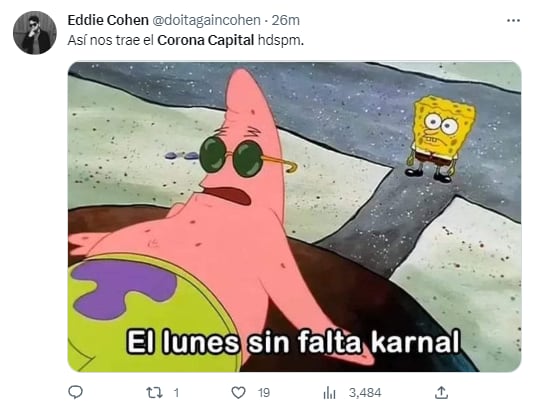Screen dimensions: 535x408
Task: Click the 26m timestamp
Action: [286, 20]
